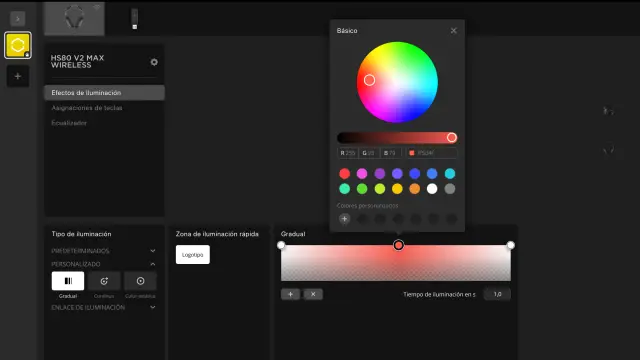Click the brightness slider handle
The width and height of the screenshot is (640, 360).
pos(451,138)
